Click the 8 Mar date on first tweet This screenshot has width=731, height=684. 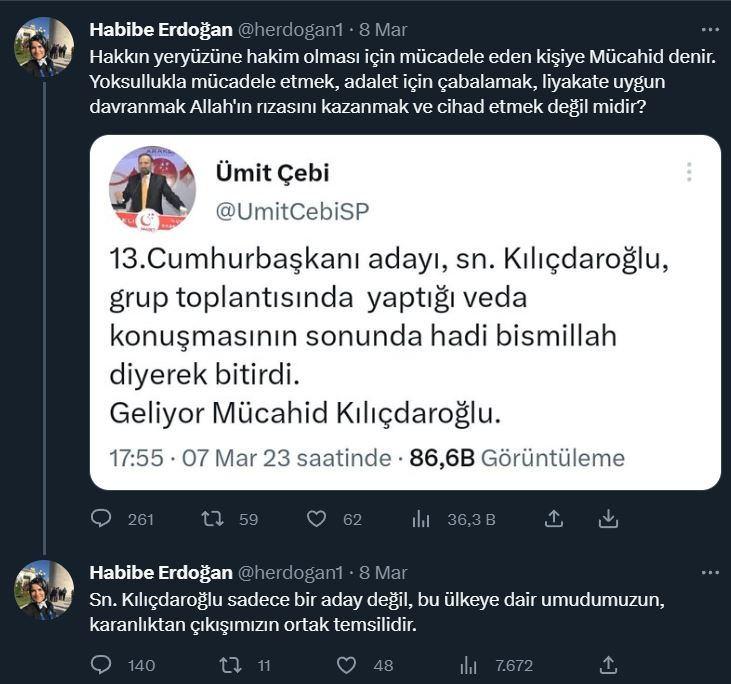click(383, 29)
